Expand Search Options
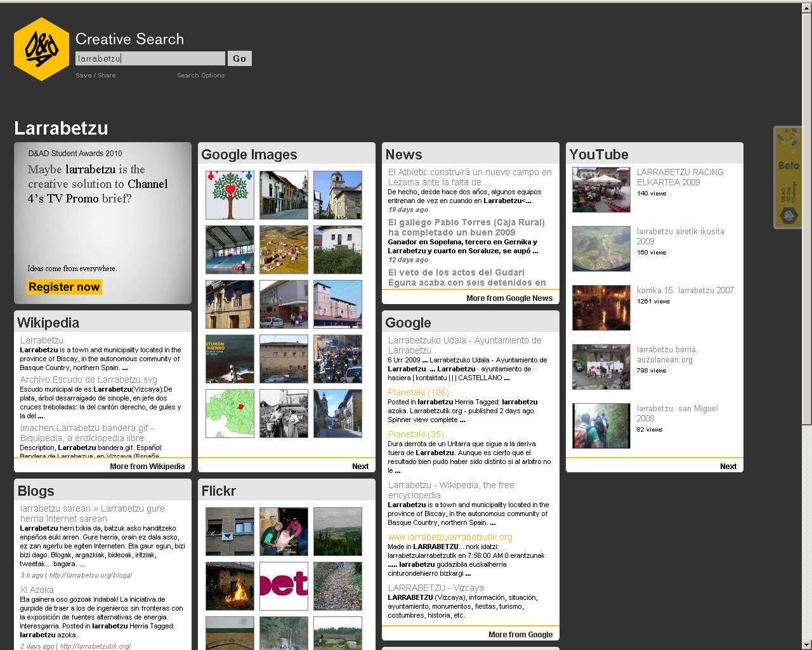 pyautogui.click(x=200, y=76)
